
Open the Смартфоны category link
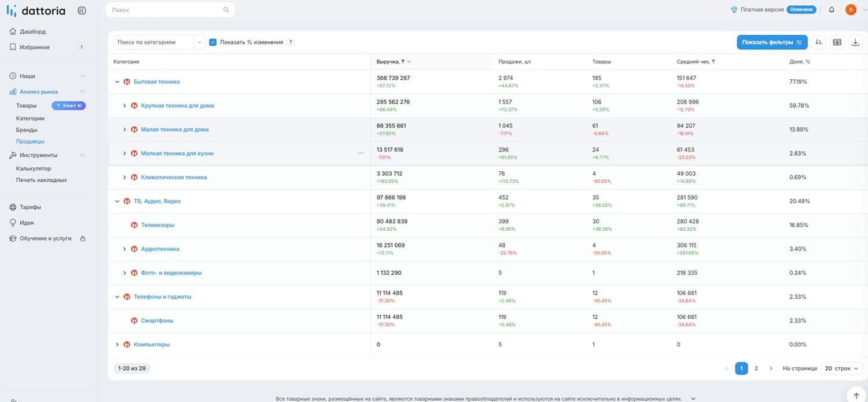point(157,320)
